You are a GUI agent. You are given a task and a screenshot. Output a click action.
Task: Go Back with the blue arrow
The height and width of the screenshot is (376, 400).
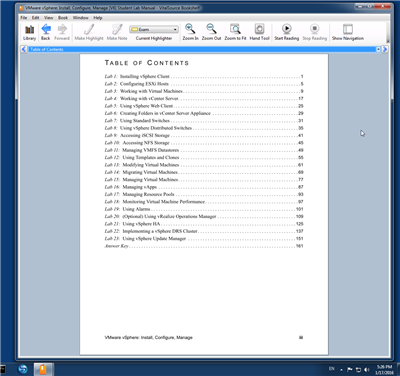46,32
